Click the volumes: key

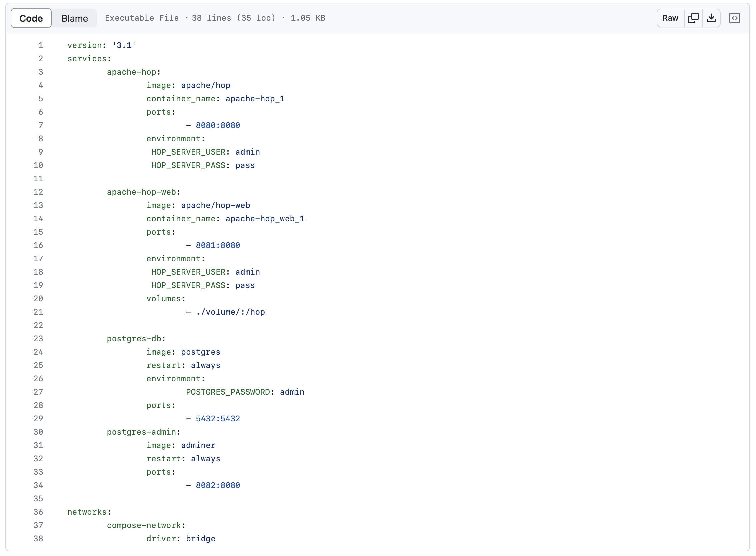pyautogui.click(x=166, y=299)
